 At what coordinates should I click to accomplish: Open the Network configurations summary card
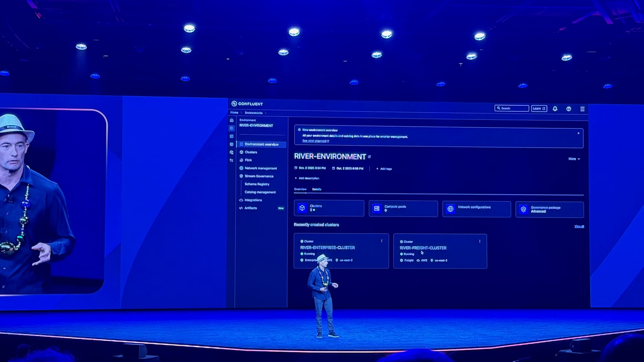click(x=477, y=209)
